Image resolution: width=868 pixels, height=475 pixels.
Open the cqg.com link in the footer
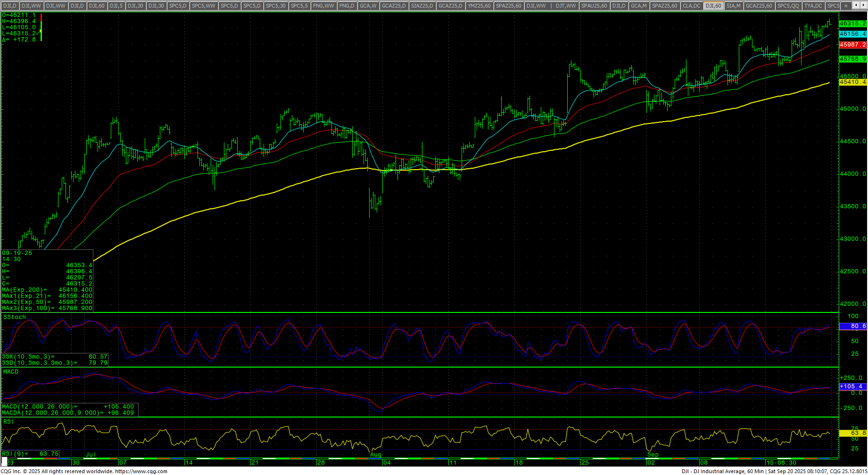pyautogui.click(x=141, y=471)
